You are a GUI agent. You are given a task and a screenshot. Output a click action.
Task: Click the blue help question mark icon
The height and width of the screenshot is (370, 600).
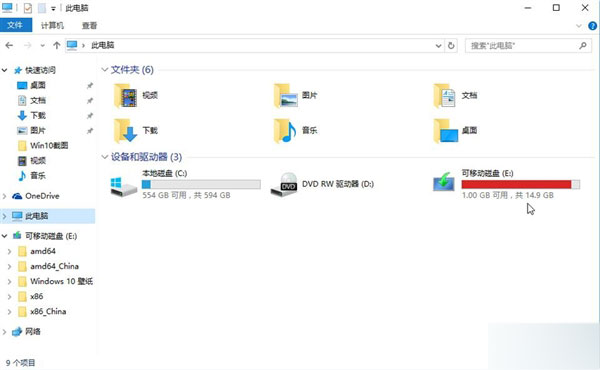click(592, 26)
